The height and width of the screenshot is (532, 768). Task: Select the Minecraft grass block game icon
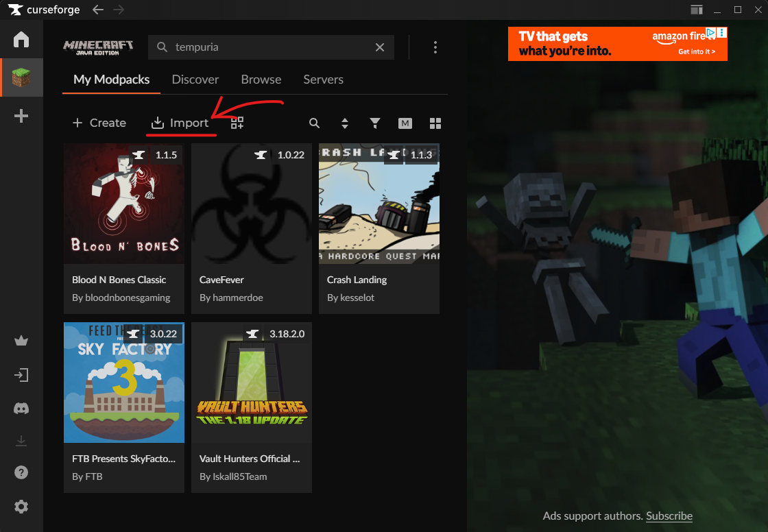click(x=21, y=77)
